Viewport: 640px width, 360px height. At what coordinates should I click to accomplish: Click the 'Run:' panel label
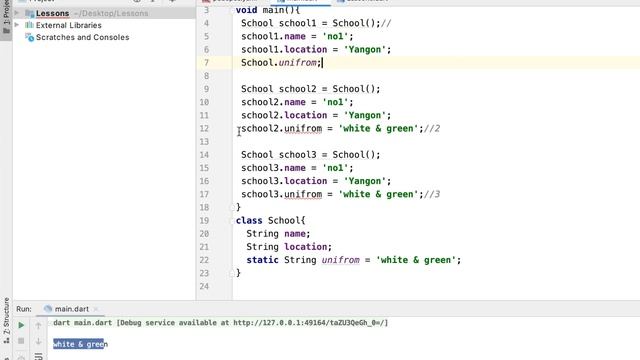[x=24, y=309]
